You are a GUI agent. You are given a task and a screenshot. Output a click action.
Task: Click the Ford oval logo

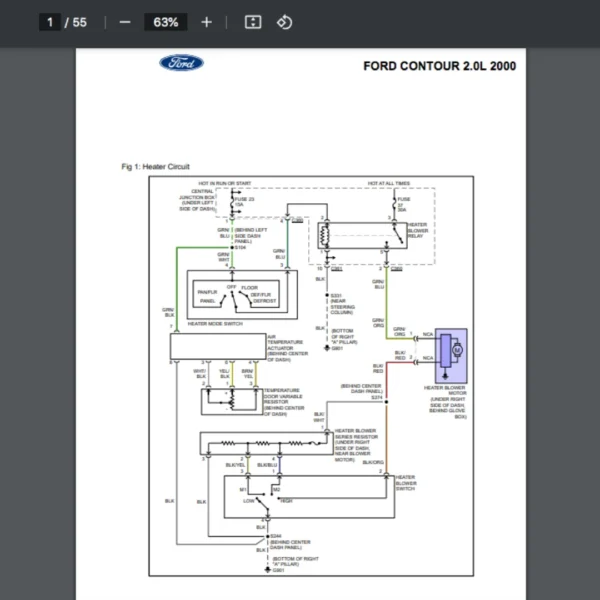181,64
